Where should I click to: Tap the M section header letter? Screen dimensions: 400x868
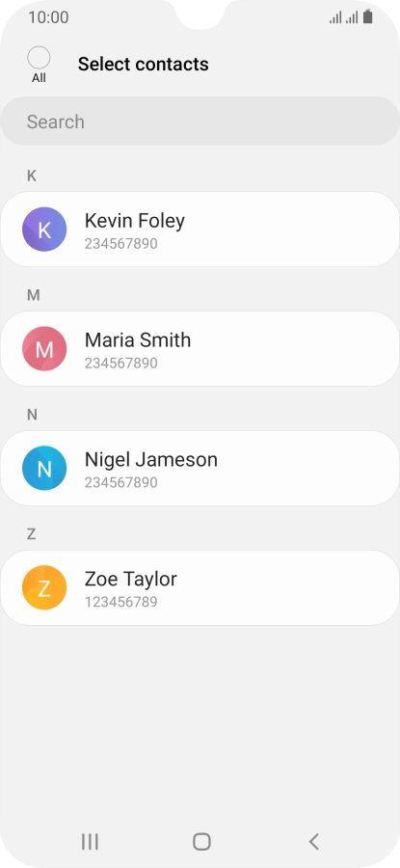coord(33,295)
